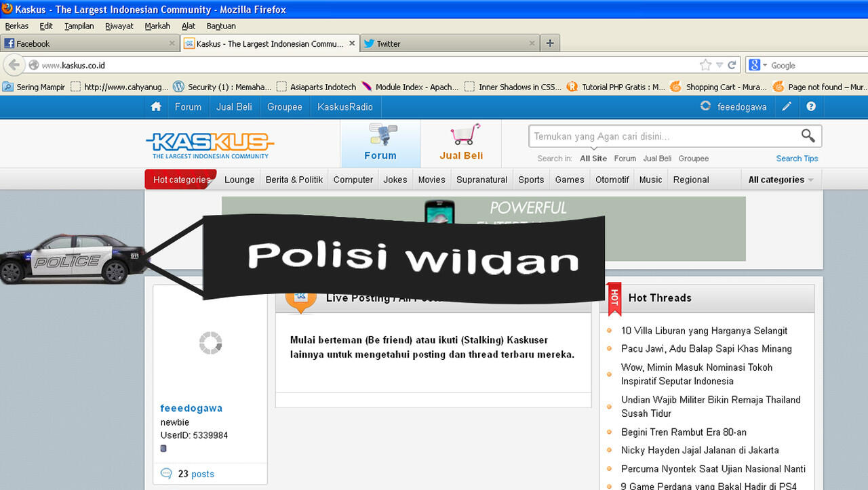The image size is (868, 490).
Task: Open the Tampilan menu
Action: pyautogui.click(x=79, y=26)
